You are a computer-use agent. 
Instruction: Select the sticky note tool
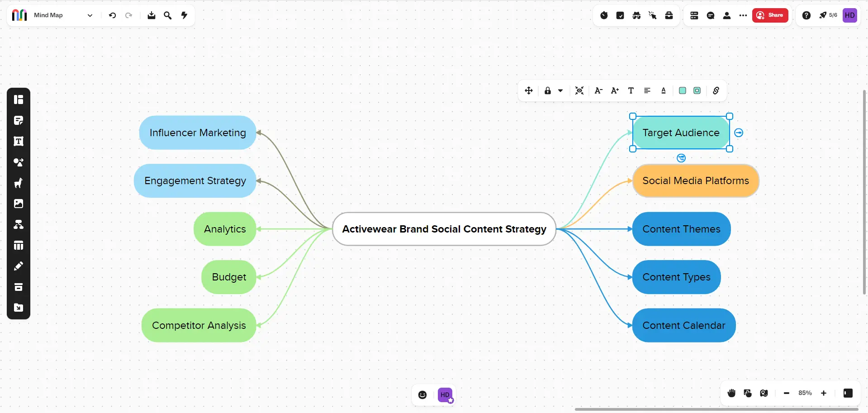pyautogui.click(x=19, y=120)
